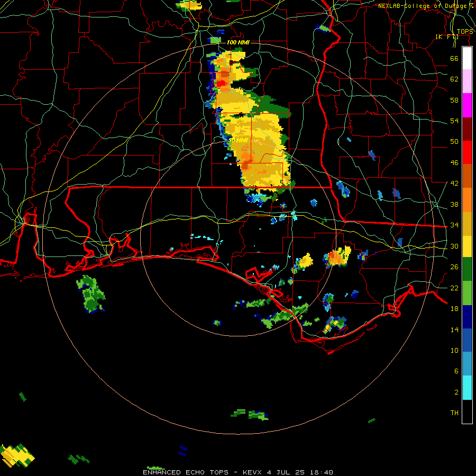Image resolution: width=476 pixels, height=476 pixels.
Task: Select the 14 legend value
Action: point(454,329)
